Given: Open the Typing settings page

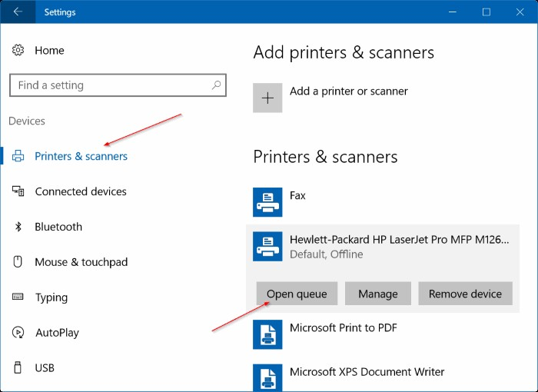Looking at the screenshot, I should pos(51,297).
